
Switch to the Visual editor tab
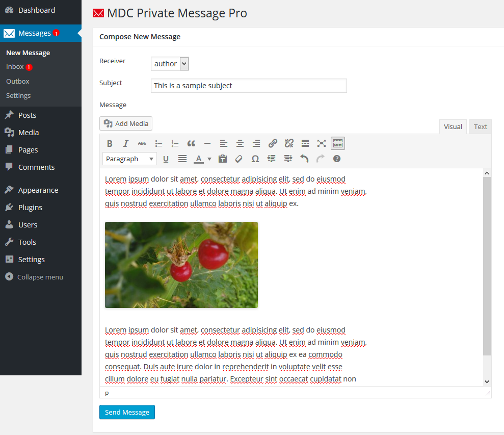[453, 127]
